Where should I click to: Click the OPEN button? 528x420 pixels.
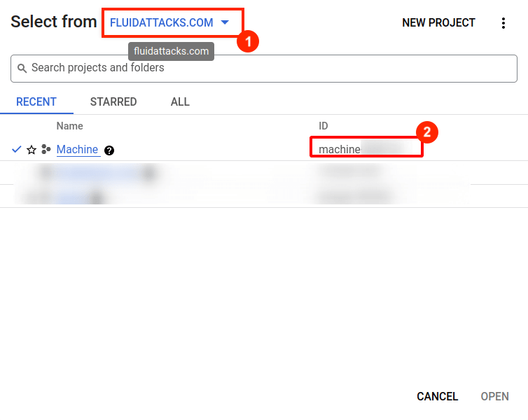pos(494,396)
